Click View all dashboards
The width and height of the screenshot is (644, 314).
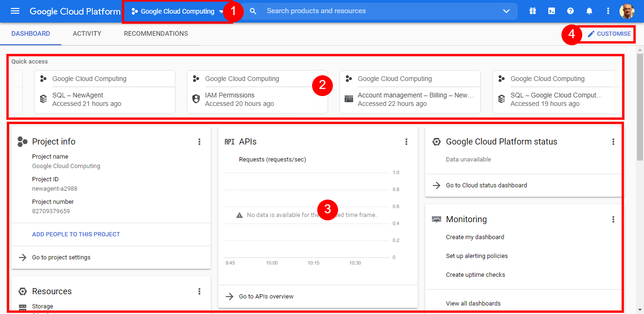tap(473, 304)
